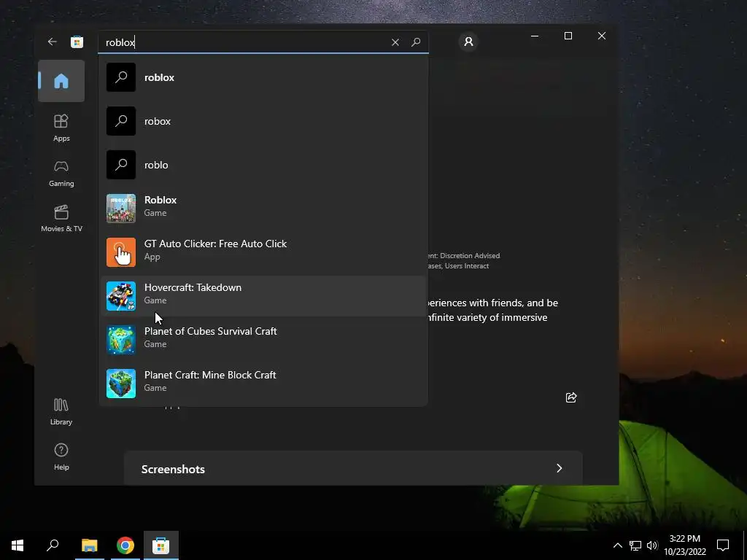The height and width of the screenshot is (560, 747).
Task: Open Hovercraft: Takedown game result
Action: click(x=263, y=296)
